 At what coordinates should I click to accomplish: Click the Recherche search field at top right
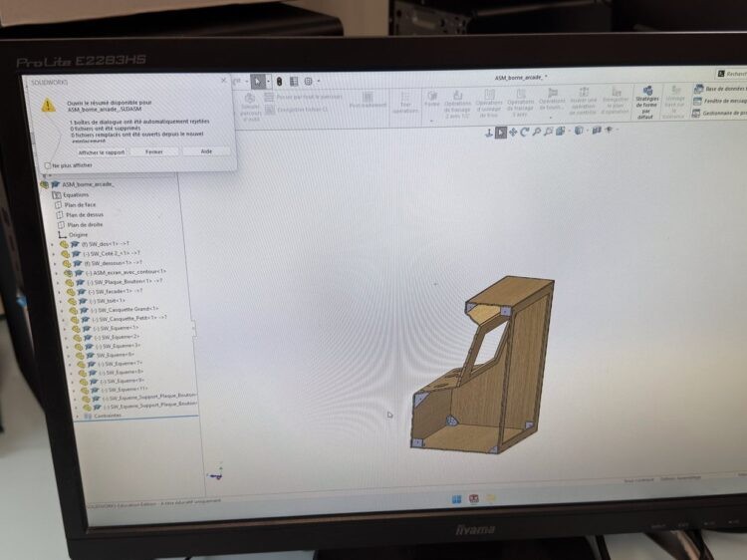(x=731, y=75)
